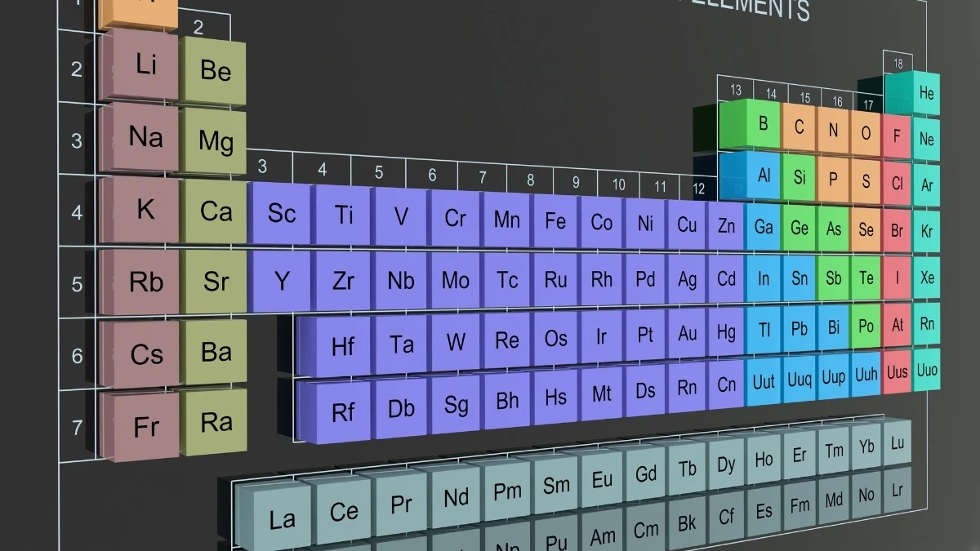Click the Ba barium block

click(215, 353)
